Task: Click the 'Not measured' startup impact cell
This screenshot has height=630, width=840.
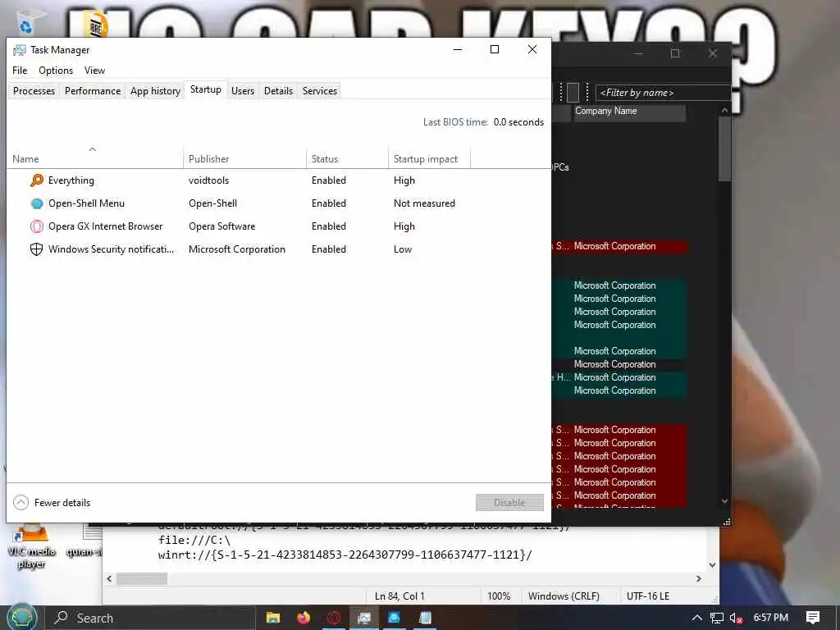Action: (424, 203)
